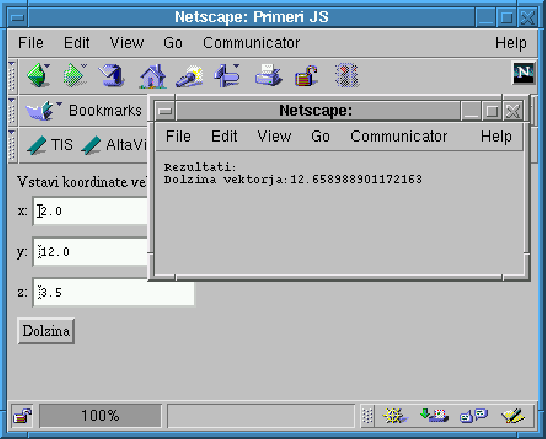The height and width of the screenshot is (439, 546).
Task: Collapse the personal toolbar handle
Action: click(12, 145)
